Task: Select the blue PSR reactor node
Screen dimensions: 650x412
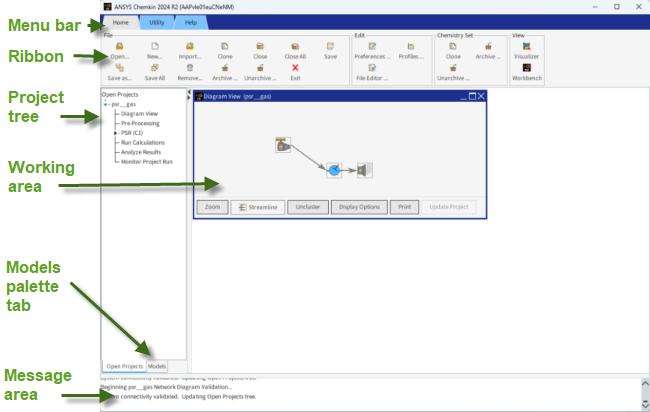Action: pyautogui.click(x=334, y=170)
